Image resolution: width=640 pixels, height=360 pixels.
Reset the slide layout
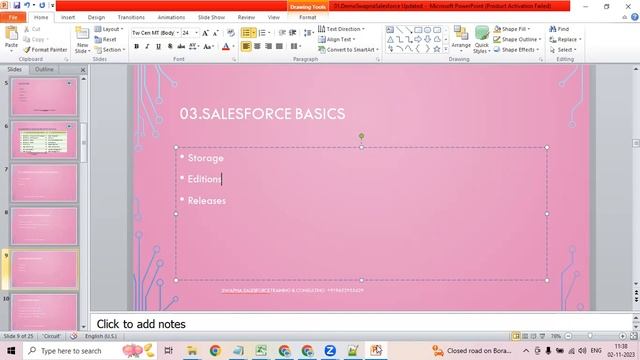pos(106,39)
